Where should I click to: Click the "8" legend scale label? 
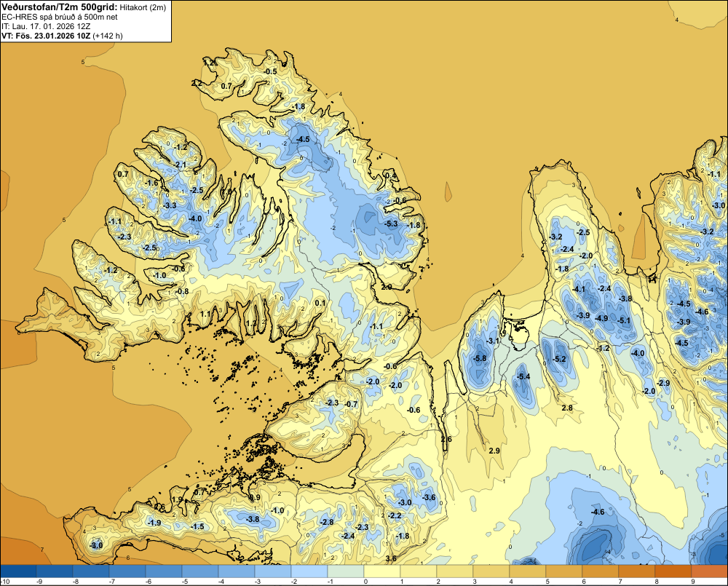[x=657, y=582]
